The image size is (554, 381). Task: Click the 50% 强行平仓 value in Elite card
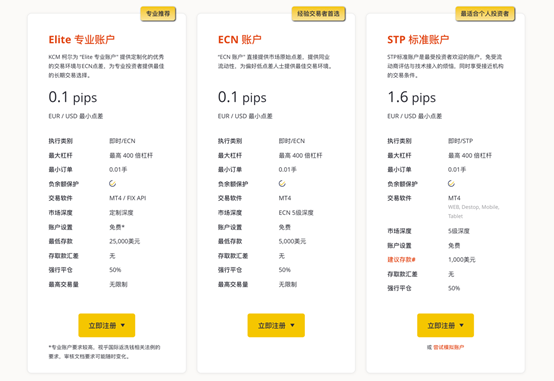(115, 270)
